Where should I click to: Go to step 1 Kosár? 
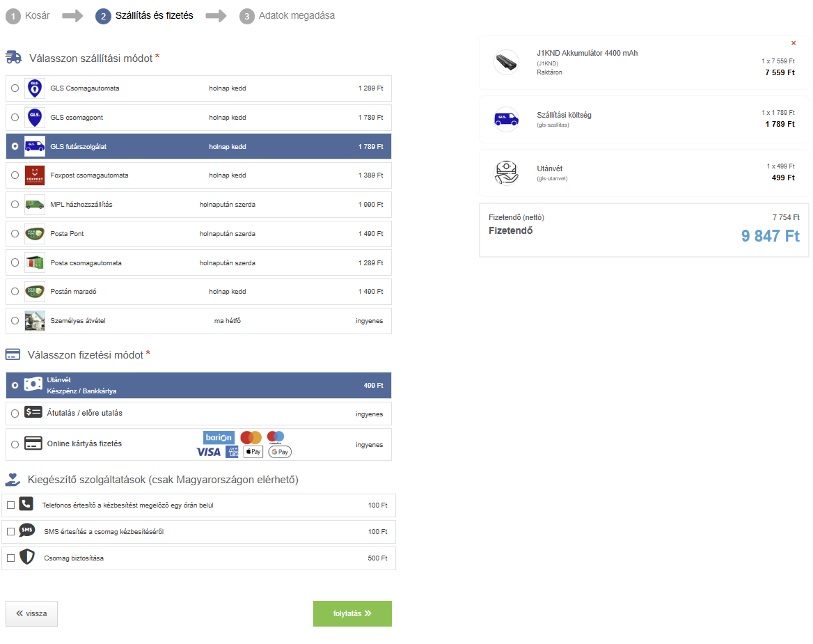coord(28,16)
